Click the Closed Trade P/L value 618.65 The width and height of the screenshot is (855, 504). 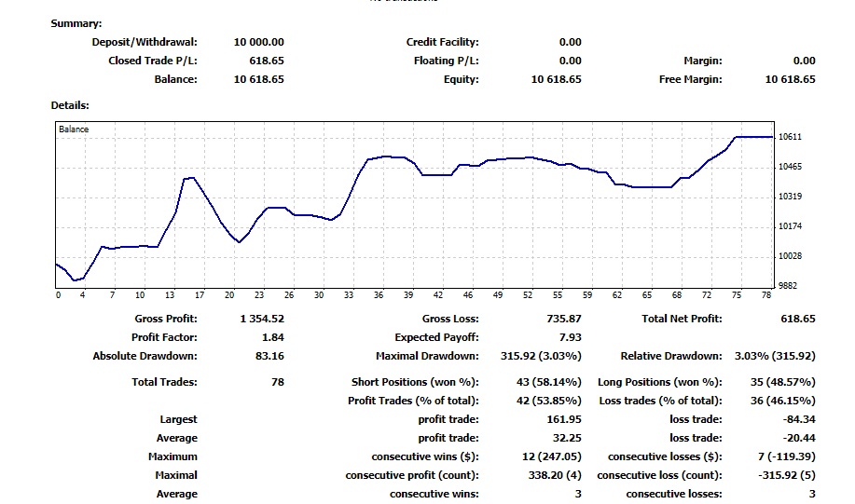click(266, 61)
